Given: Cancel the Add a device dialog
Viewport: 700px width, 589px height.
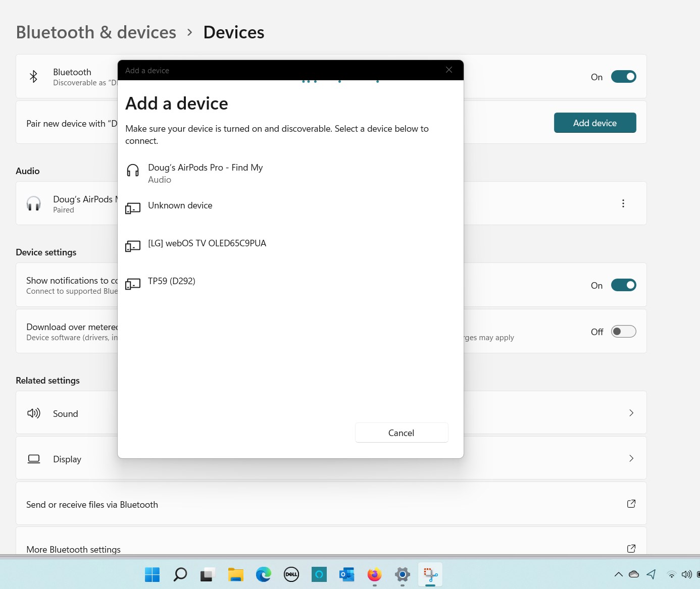Looking at the screenshot, I should [x=402, y=433].
